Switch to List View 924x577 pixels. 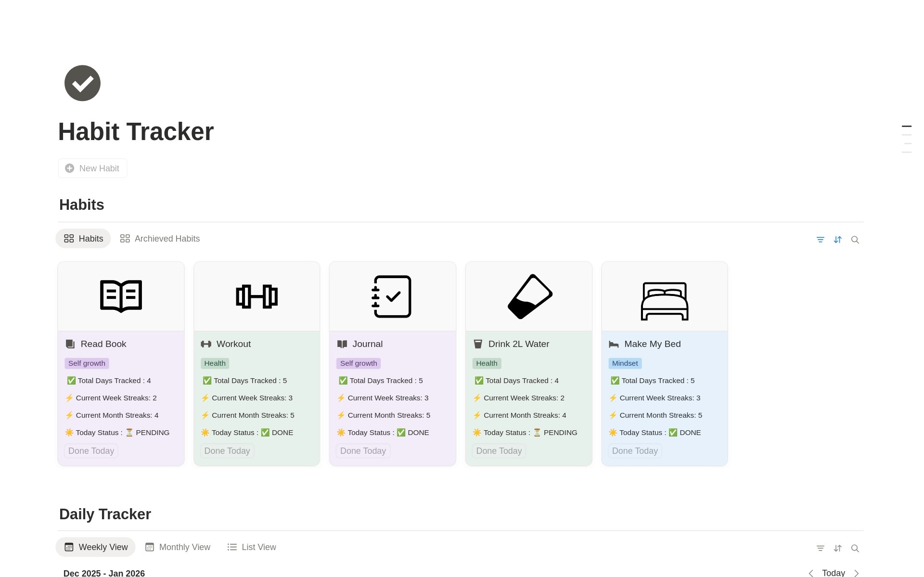[251, 547]
